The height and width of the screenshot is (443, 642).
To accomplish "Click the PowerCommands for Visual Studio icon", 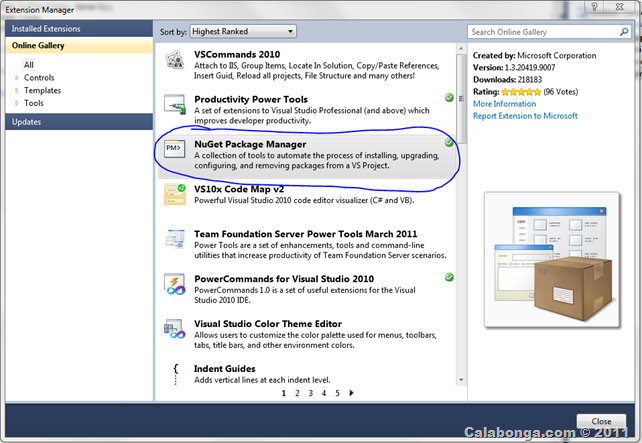I will tap(175, 284).
